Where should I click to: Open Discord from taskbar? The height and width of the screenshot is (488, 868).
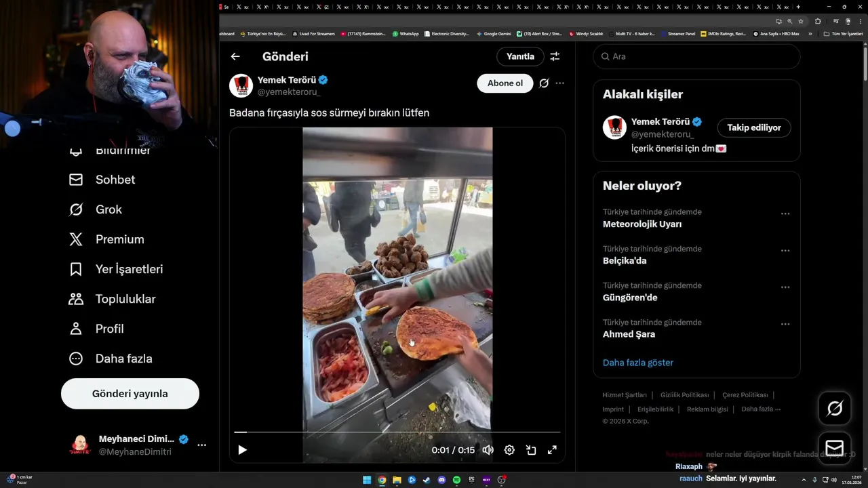(x=441, y=480)
